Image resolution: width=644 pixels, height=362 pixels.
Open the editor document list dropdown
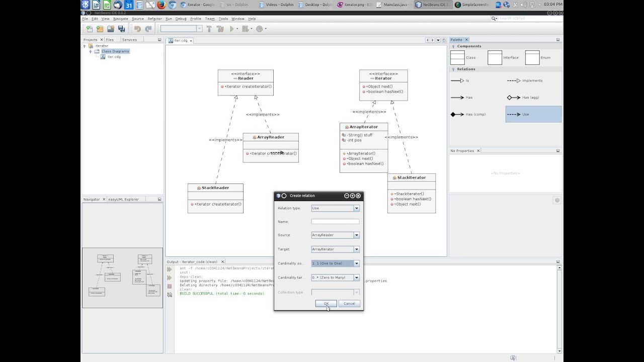point(438,40)
